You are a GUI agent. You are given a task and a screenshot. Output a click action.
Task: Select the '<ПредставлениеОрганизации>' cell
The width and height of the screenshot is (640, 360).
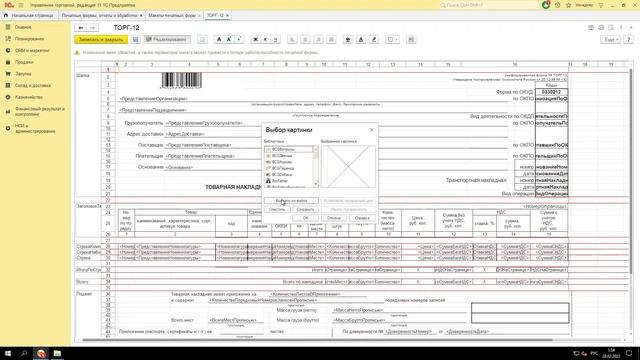153,99
